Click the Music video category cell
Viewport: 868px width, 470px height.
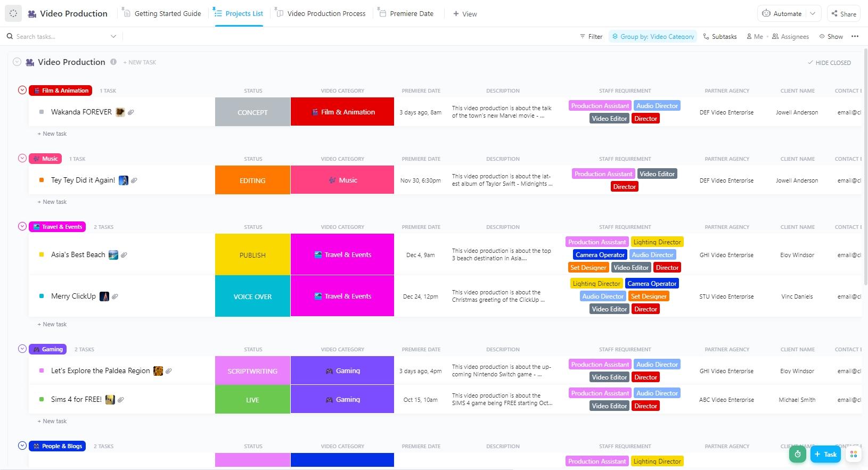(342, 180)
